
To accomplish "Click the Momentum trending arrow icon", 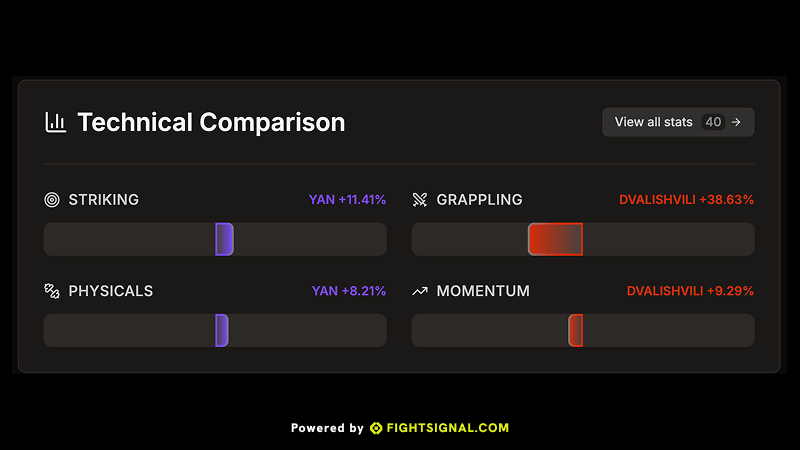I will (420, 291).
